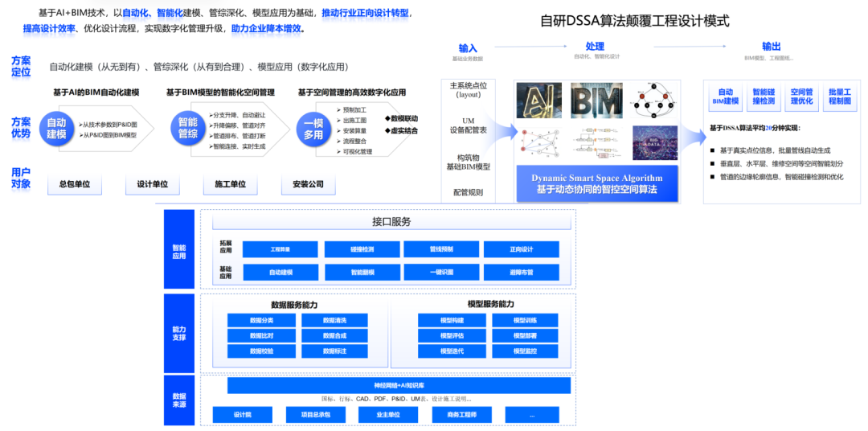Click the 数据清洗 button

pyautogui.click(x=334, y=320)
